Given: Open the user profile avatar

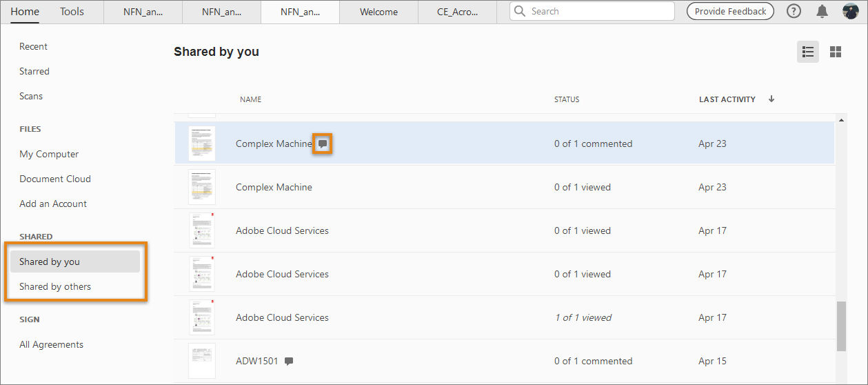Looking at the screenshot, I should pyautogui.click(x=850, y=11).
